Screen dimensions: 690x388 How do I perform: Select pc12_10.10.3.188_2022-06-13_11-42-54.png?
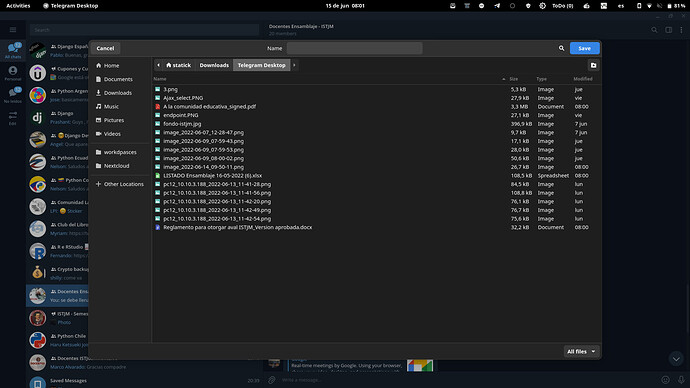217,219
